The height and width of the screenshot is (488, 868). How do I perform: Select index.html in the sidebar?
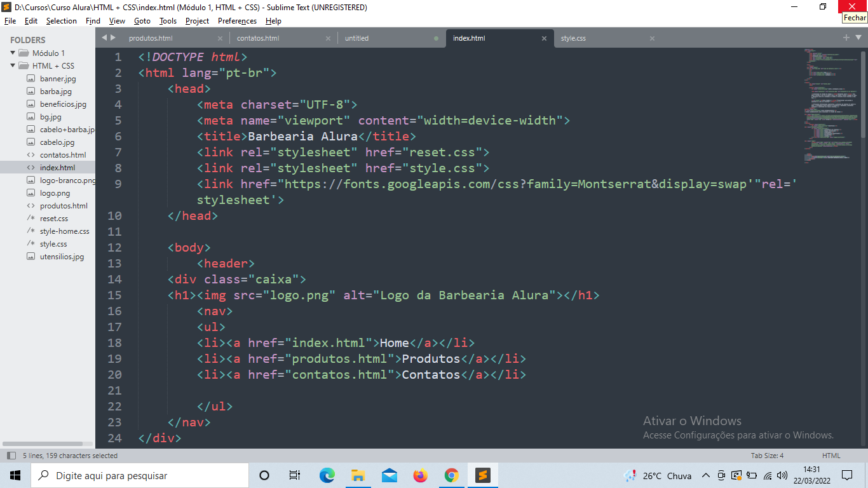(57, 168)
